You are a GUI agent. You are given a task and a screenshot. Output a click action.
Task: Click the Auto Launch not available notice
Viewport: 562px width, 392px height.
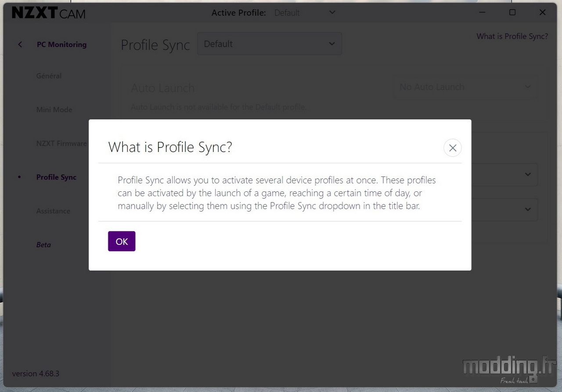coord(219,107)
